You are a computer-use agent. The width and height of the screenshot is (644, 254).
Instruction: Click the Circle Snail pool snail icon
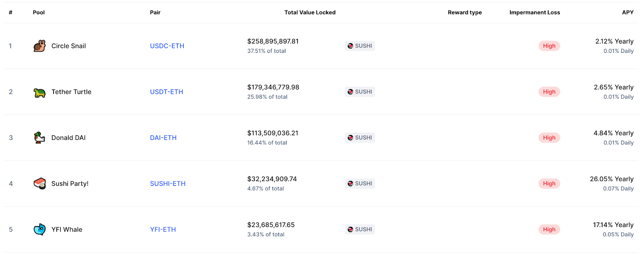coord(39,46)
